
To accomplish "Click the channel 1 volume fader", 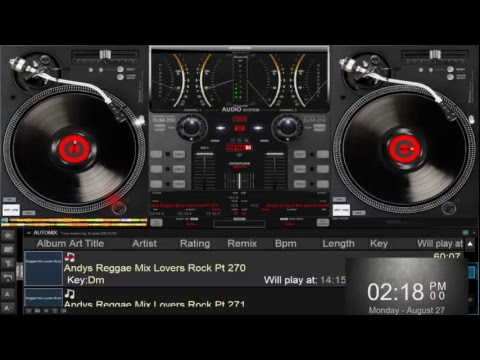I will [x=204, y=154].
